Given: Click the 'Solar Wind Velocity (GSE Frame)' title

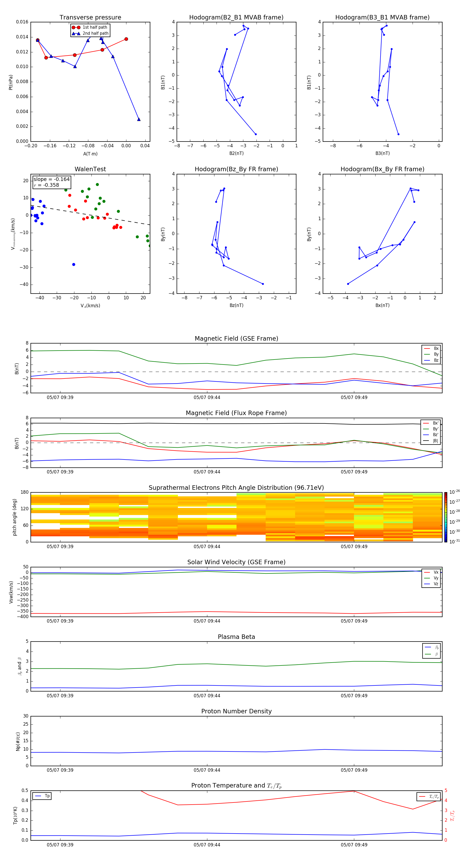Looking at the screenshot, I should click(236, 562).
